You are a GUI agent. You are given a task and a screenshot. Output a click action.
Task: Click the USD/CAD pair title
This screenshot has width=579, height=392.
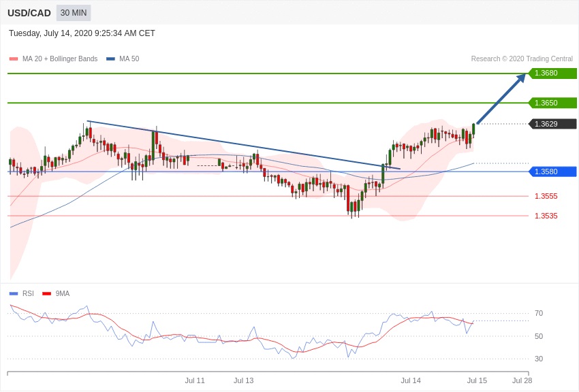(x=29, y=13)
